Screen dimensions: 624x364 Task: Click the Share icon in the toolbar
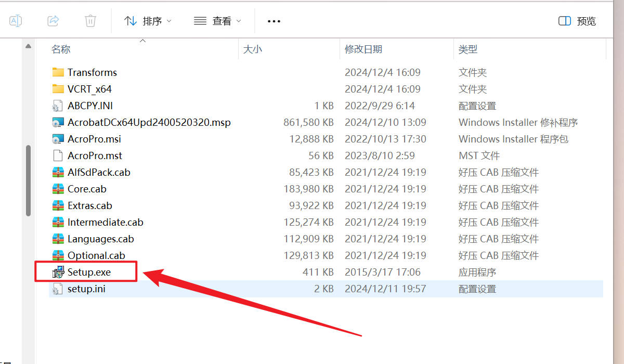coord(53,21)
